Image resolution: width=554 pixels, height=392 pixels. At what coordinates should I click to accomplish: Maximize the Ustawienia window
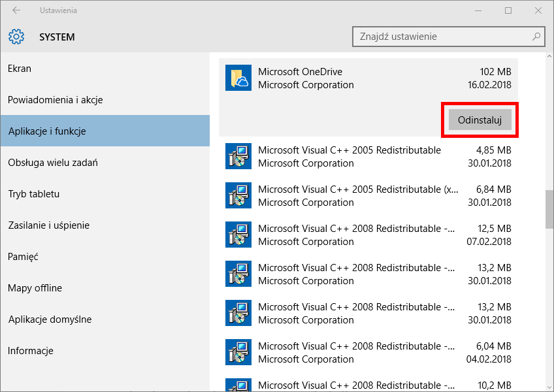(x=508, y=10)
